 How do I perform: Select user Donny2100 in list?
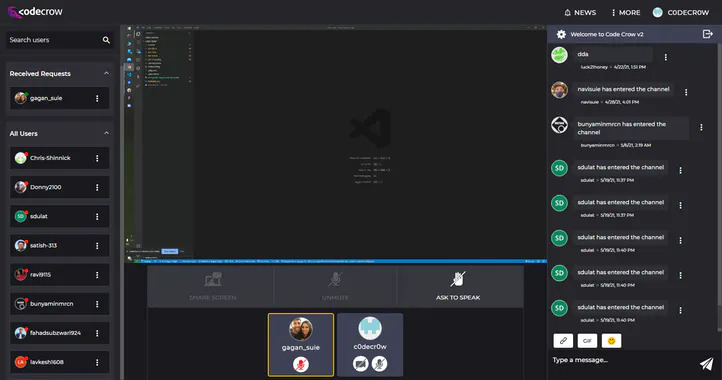point(59,187)
